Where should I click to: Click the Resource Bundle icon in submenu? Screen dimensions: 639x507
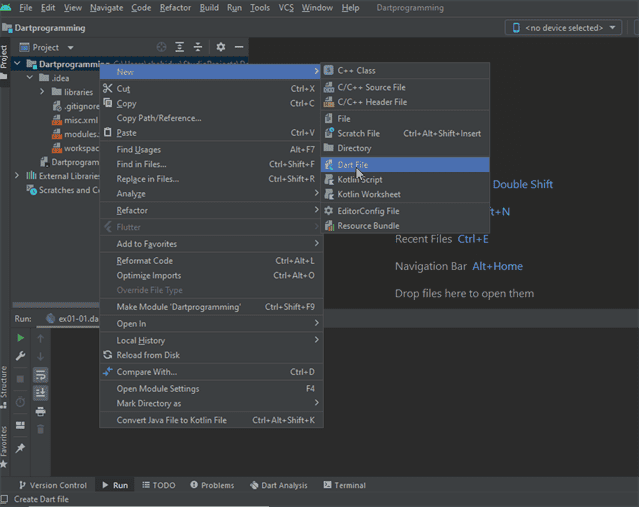click(x=329, y=225)
